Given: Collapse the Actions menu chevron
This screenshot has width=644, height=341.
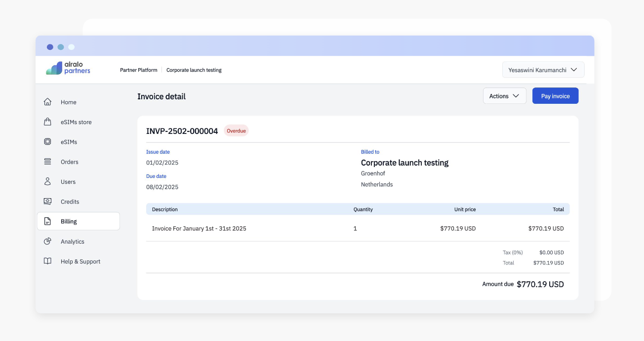Looking at the screenshot, I should (516, 96).
